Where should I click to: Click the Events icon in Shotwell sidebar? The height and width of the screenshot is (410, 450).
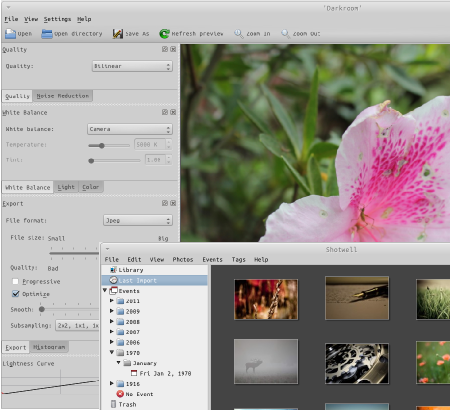[x=114, y=291]
